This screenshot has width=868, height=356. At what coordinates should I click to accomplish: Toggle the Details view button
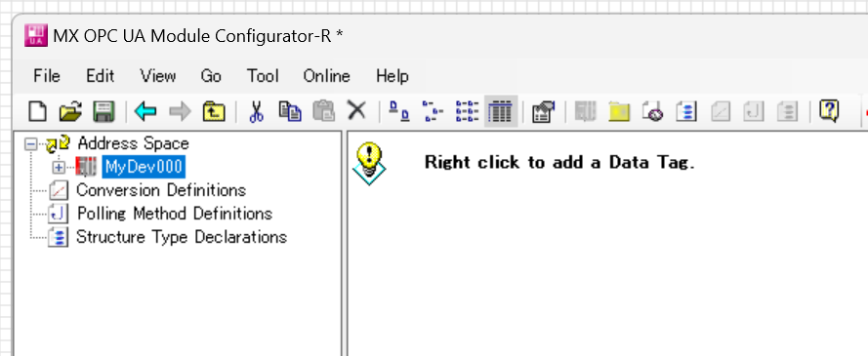click(501, 111)
